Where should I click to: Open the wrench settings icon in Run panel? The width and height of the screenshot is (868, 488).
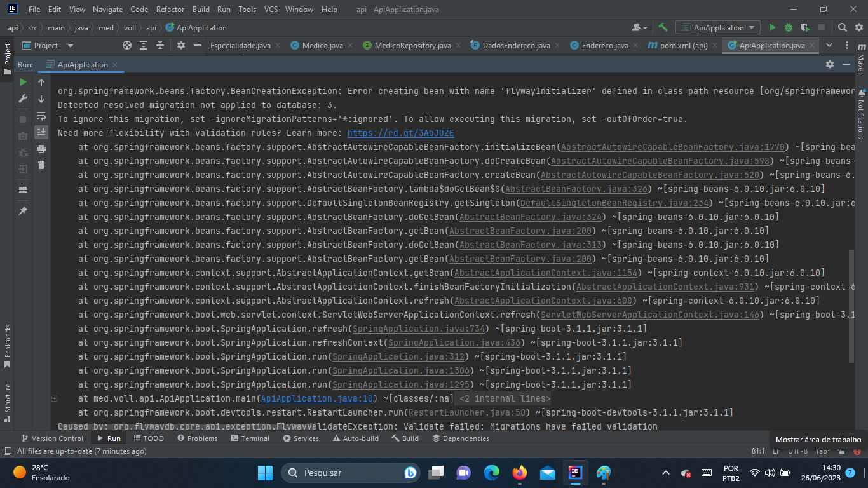23,98
